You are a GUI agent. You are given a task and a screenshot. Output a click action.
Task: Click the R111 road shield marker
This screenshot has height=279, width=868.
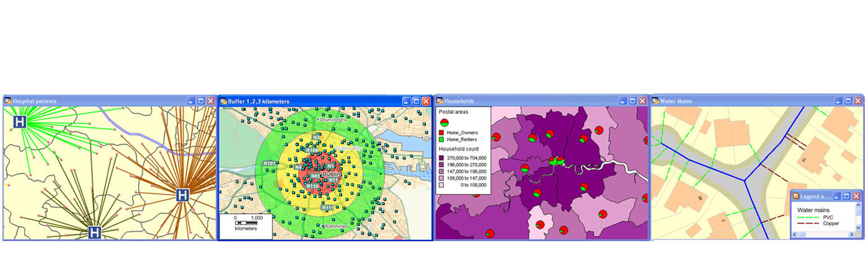point(328,207)
